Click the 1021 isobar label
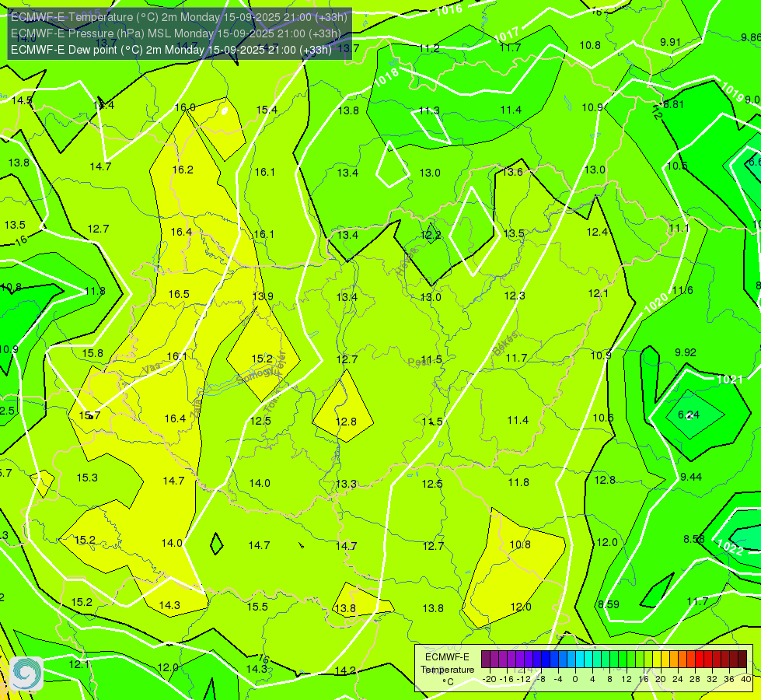761x700 pixels. pos(729,379)
